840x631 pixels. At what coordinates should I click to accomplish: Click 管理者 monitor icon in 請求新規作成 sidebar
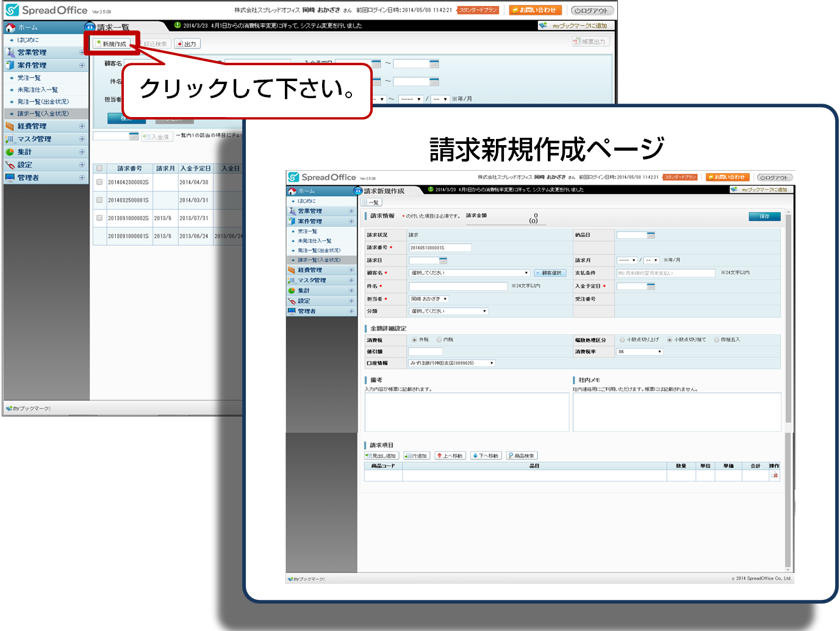coord(292,312)
